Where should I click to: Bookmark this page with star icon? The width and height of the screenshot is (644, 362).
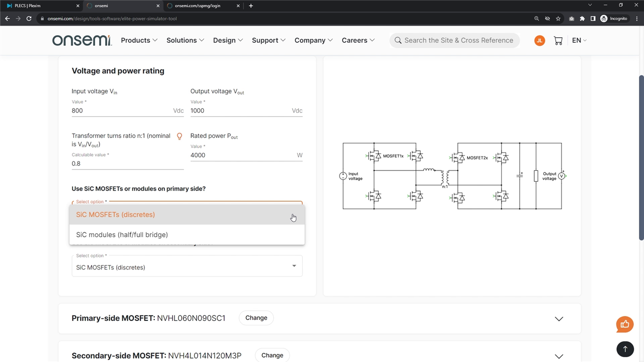click(558, 19)
